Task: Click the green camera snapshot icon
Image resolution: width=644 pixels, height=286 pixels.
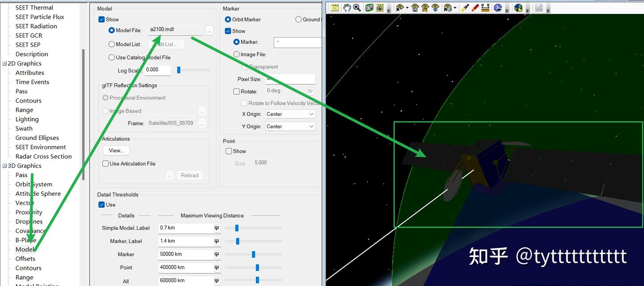Action: pyautogui.click(x=369, y=8)
